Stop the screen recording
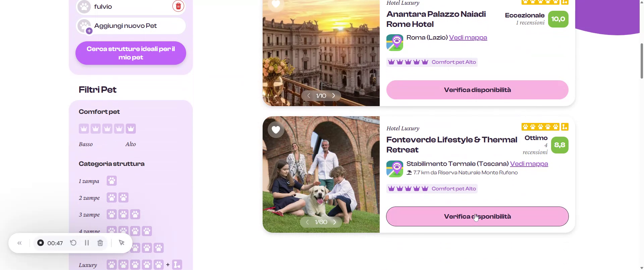The width and height of the screenshot is (644, 270). 41,243
